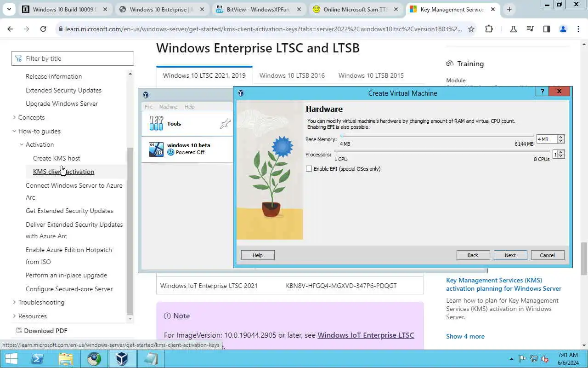
Task: Switch to the browser taskbar icon
Action: pyautogui.click(x=94, y=359)
